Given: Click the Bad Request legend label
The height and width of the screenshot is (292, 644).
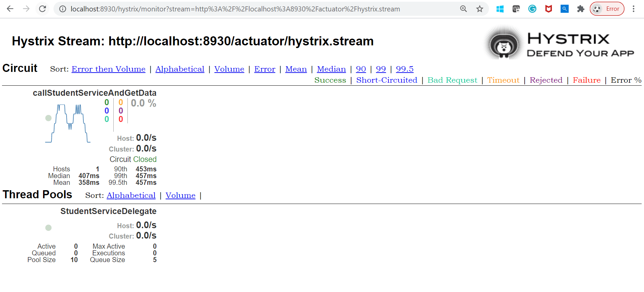Looking at the screenshot, I should coord(452,80).
